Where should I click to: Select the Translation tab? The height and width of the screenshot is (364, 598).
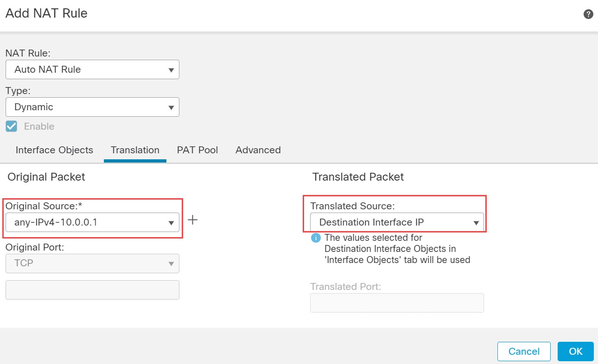point(135,150)
